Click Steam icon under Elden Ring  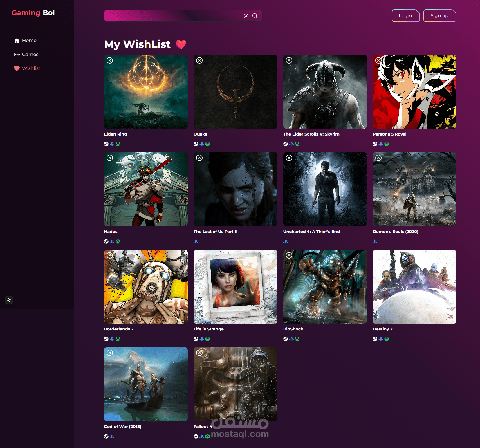[x=106, y=144]
